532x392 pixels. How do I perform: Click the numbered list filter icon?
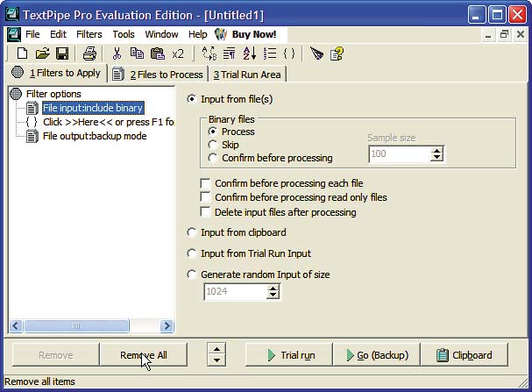(270, 53)
